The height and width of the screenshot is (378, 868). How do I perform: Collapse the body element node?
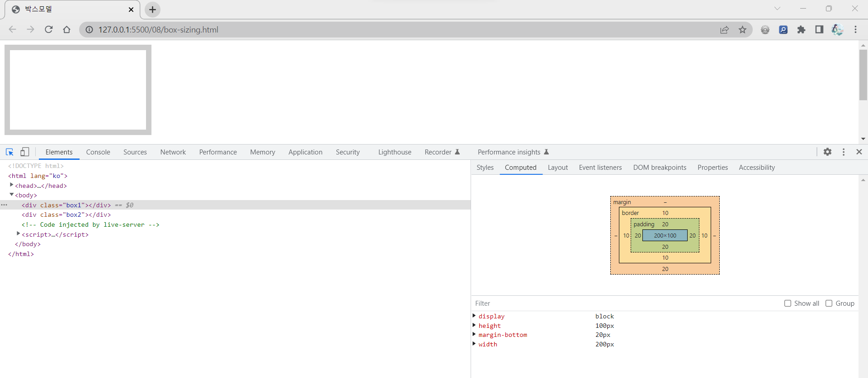pyautogui.click(x=12, y=195)
